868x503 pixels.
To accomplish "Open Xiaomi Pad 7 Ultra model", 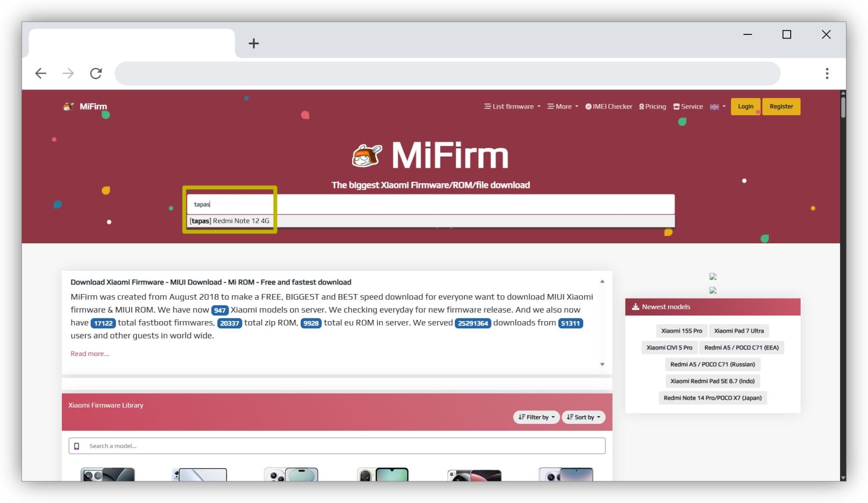I will tap(739, 331).
